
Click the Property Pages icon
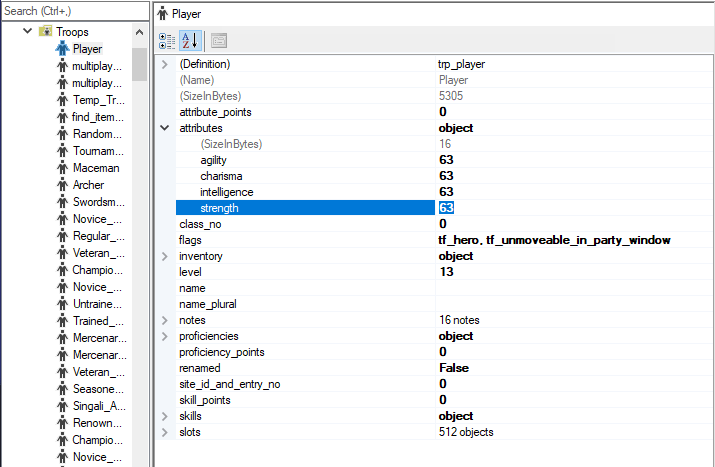tap(218, 41)
